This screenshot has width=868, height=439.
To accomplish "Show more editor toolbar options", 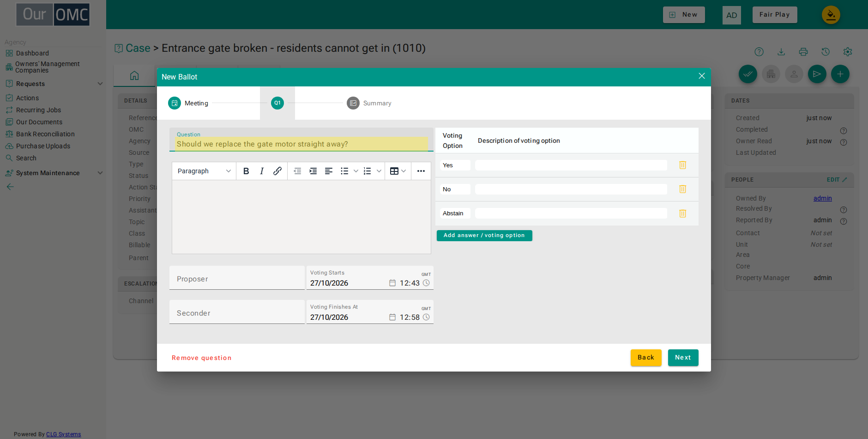I will click(421, 171).
